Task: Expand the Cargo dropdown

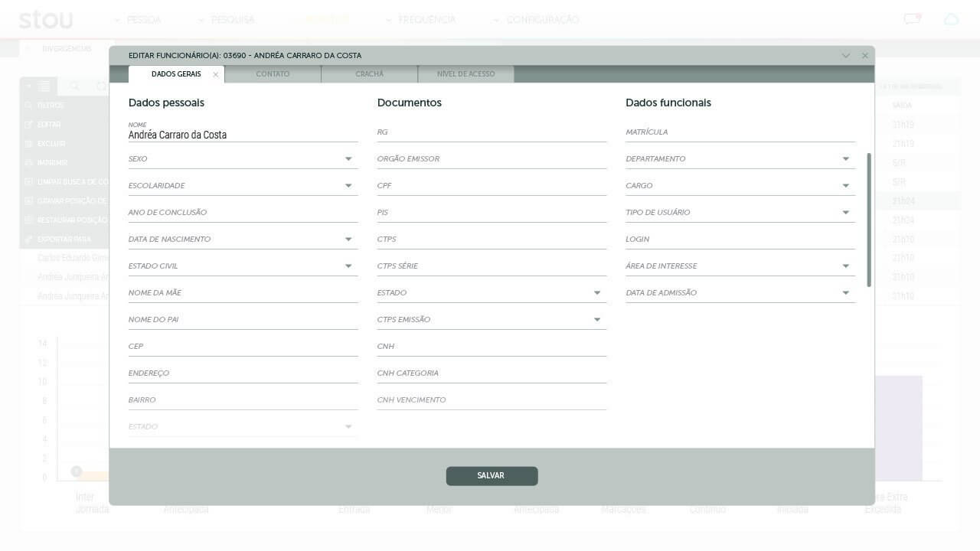Action: point(846,186)
